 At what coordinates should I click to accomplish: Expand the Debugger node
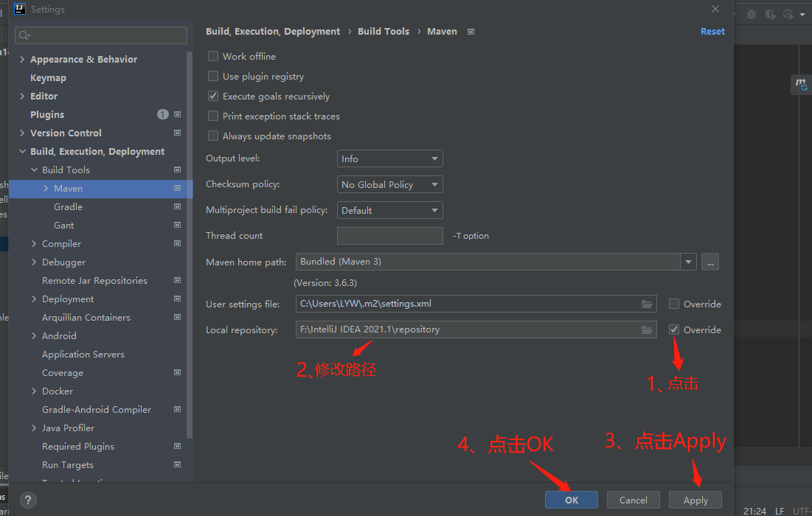34,262
